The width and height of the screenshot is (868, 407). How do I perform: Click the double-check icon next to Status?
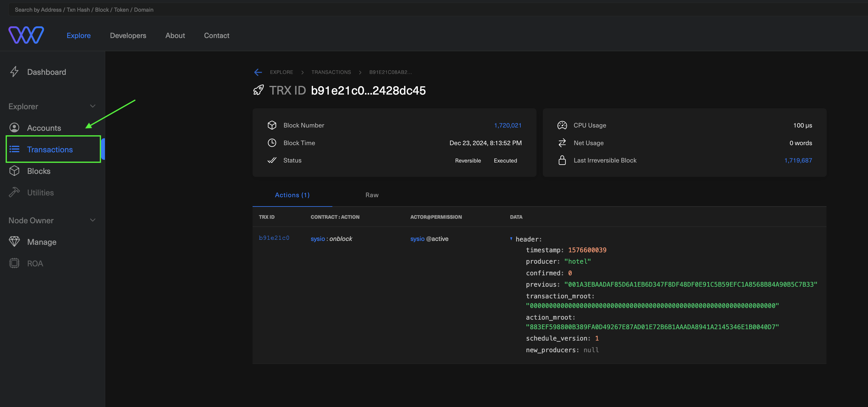[272, 160]
